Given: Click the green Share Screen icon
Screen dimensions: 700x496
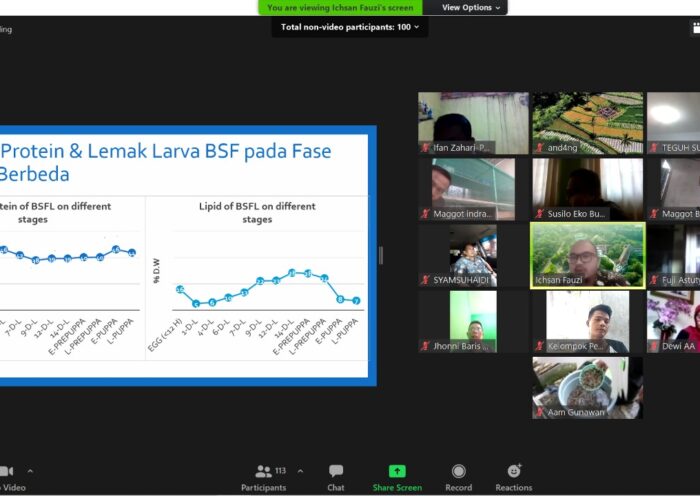Looking at the screenshot, I should pyautogui.click(x=397, y=471).
